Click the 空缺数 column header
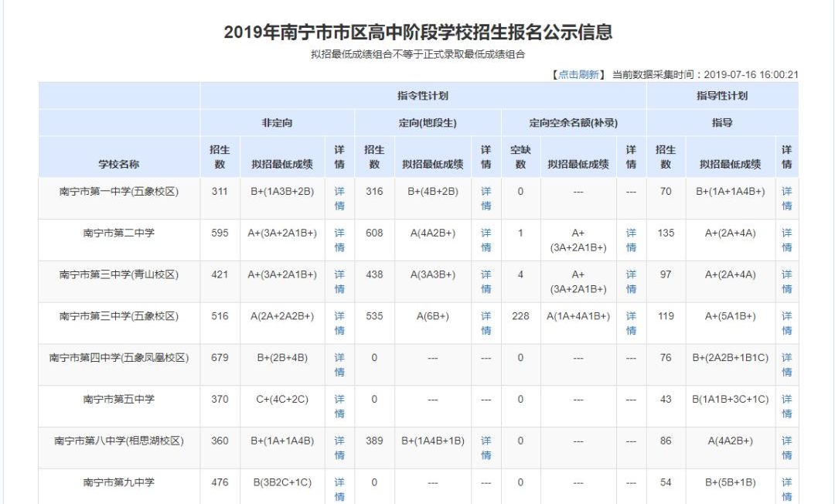 (x=520, y=157)
